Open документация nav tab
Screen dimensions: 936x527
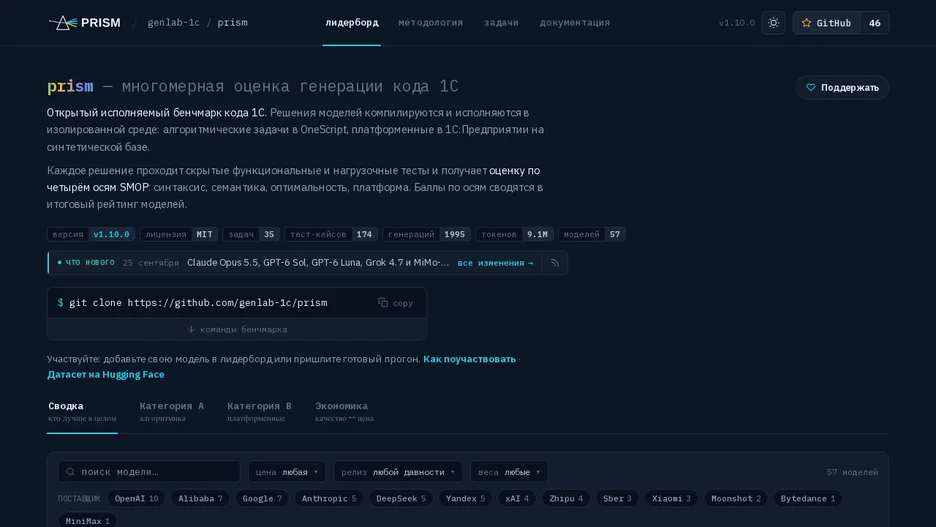pyautogui.click(x=575, y=23)
